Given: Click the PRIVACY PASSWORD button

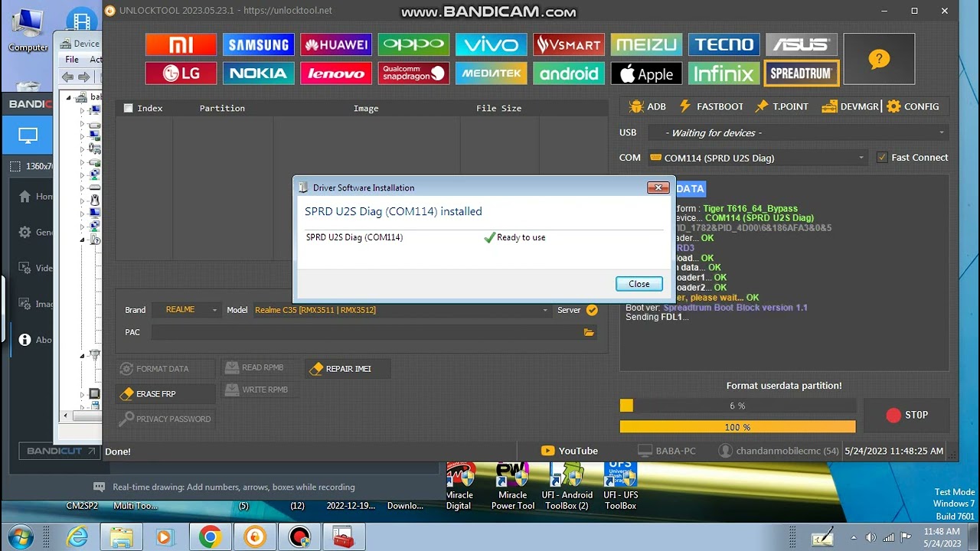Looking at the screenshot, I should click(165, 419).
